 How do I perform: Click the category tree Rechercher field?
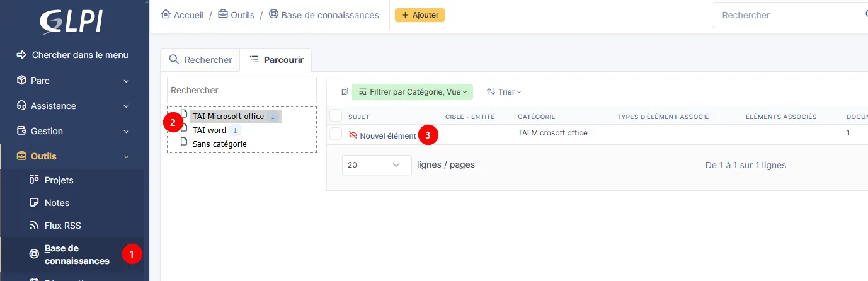pyautogui.click(x=242, y=90)
